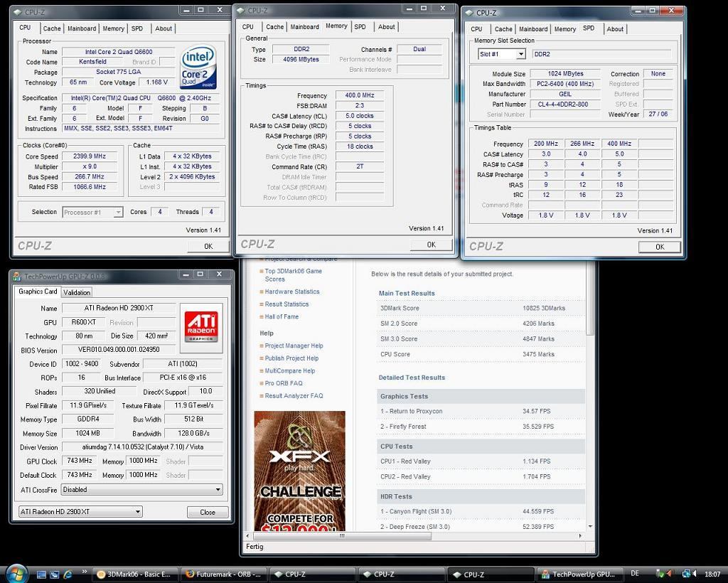Image resolution: width=728 pixels, height=583 pixels.
Task: Click the 18:07 taskbar clock
Action: point(712,574)
